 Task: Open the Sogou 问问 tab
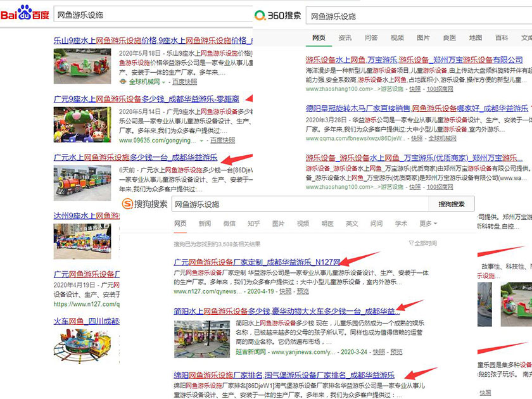pos(377,224)
